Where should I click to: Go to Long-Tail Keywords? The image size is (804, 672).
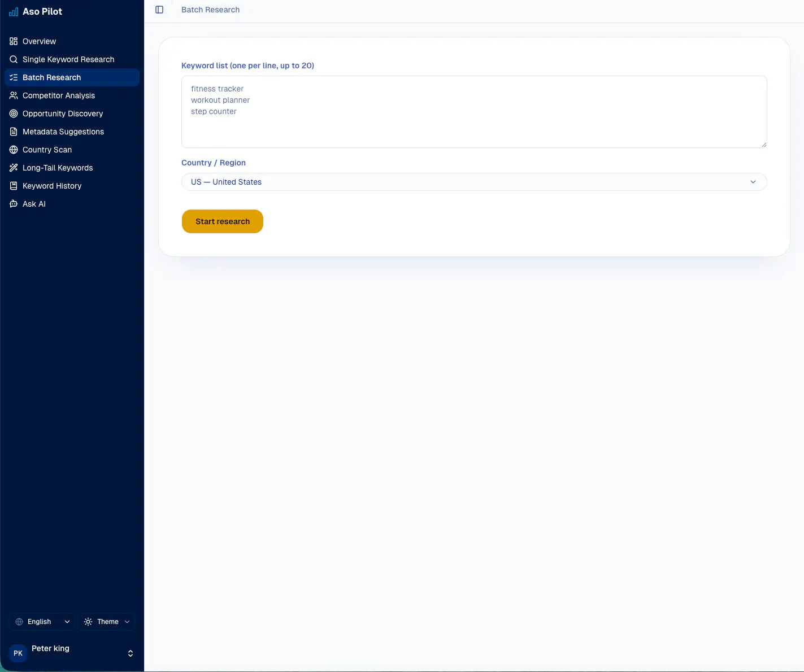[x=72, y=168]
